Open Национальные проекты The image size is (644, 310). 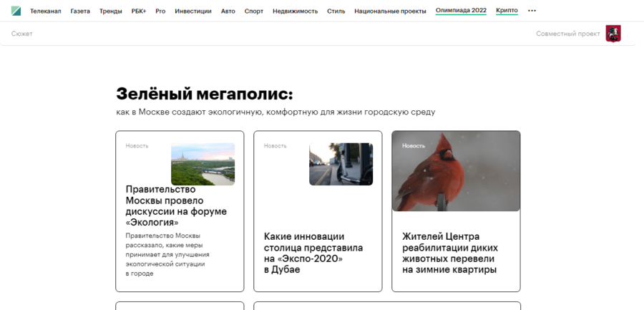pos(390,11)
